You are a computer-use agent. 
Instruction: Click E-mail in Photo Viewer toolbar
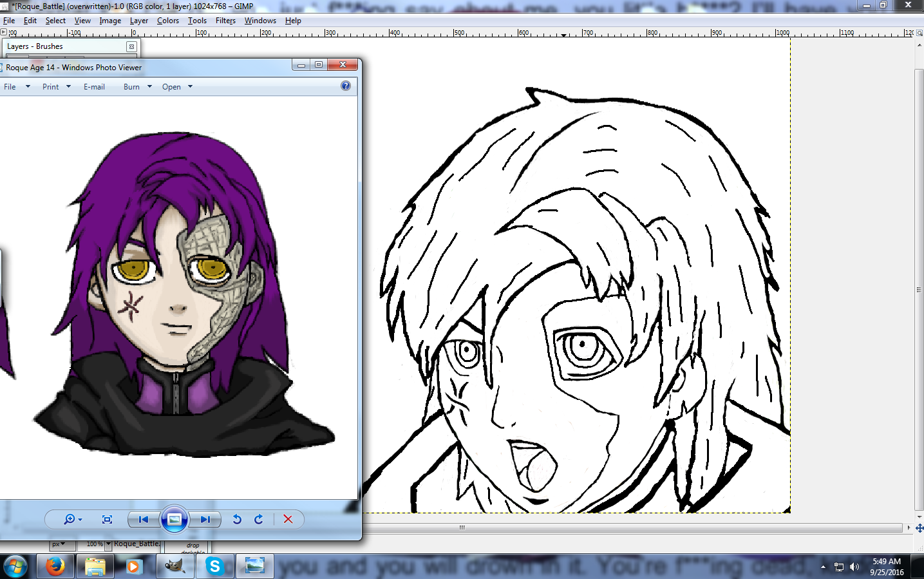(x=94, y=87)
